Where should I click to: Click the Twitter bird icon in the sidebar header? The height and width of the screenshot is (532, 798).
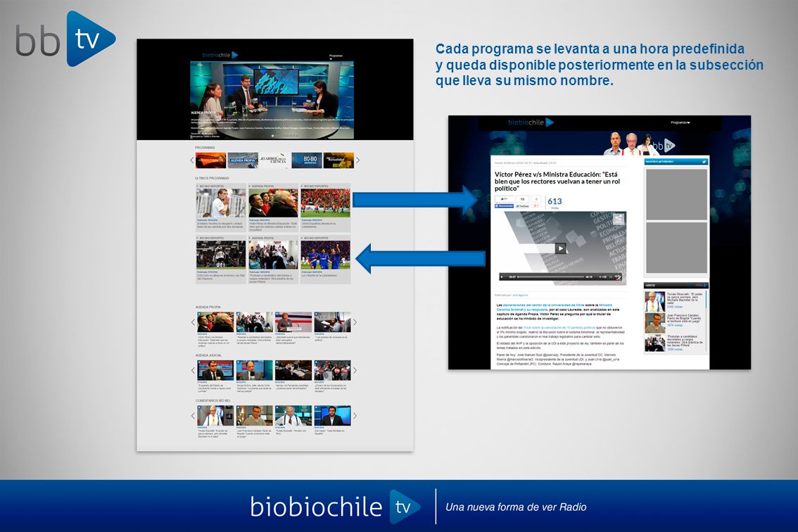click(x=704, y=162)
